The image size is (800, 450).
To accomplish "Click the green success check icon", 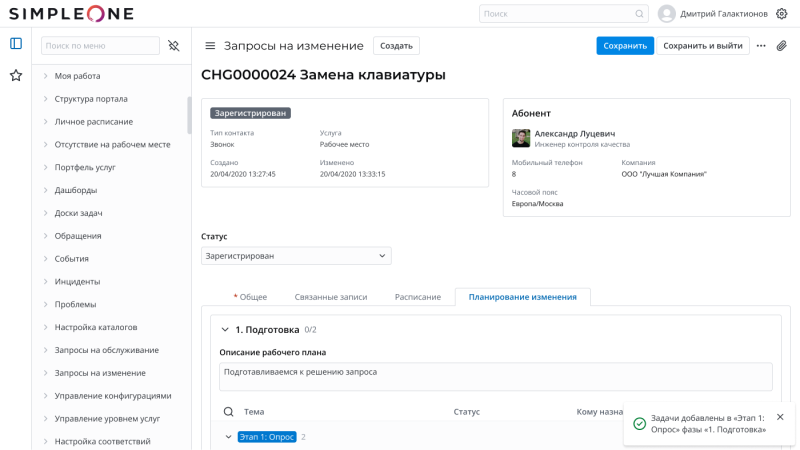I will [x=639, y=423].
